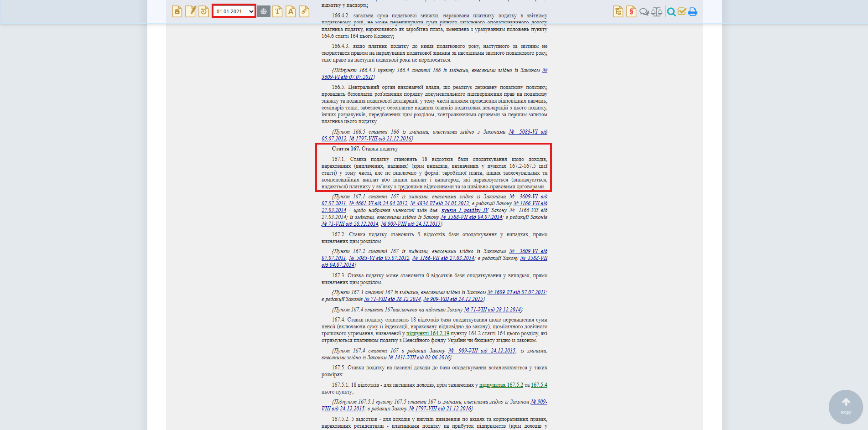
Task: Click paragraph starting '166.4.3. якщо платник податку'
Action: [434, 53]
